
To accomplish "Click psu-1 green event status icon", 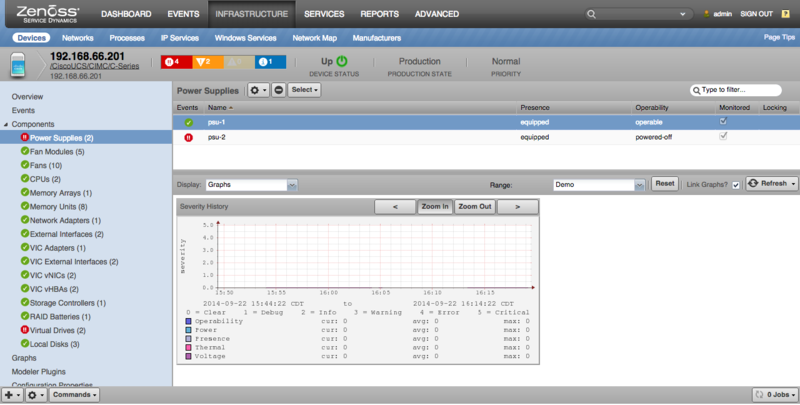I will tap(188, 122).
